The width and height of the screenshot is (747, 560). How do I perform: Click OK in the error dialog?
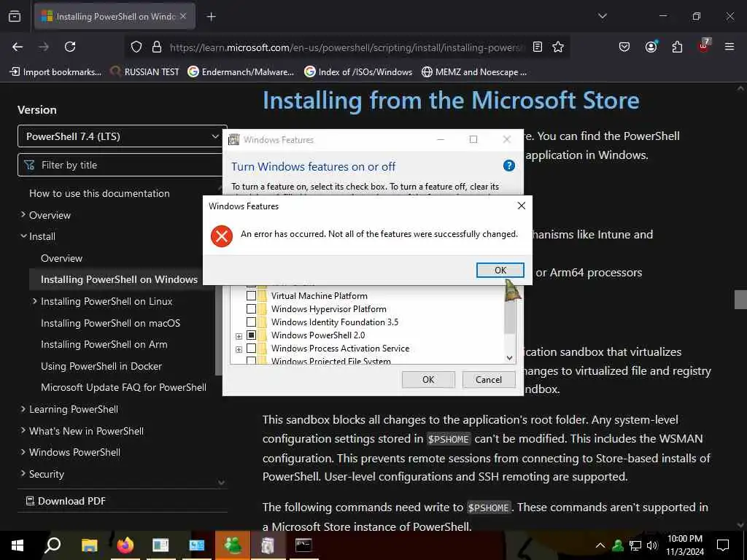500,270
